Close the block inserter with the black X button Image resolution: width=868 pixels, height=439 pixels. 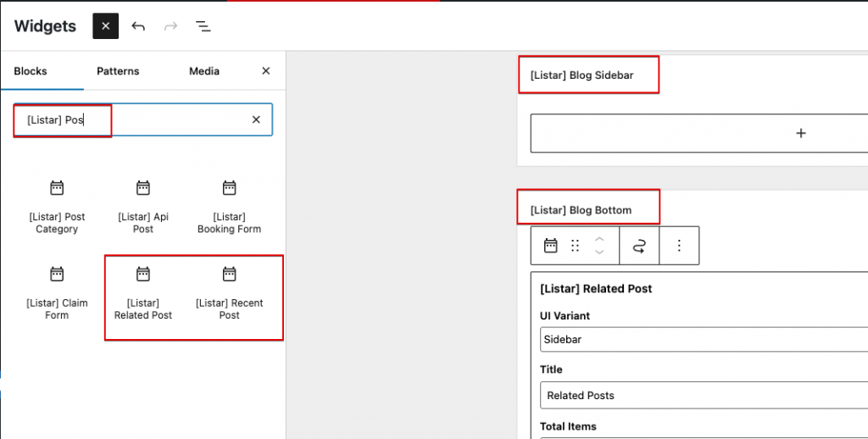[105, 26]
